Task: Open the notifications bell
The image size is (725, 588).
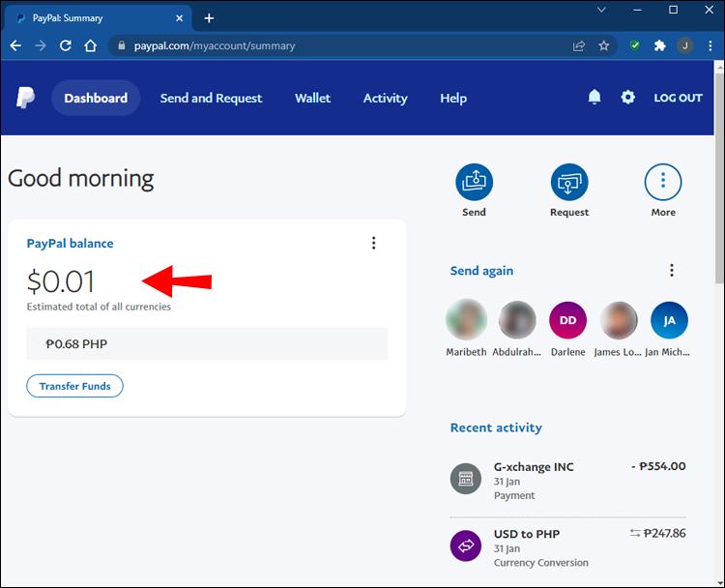Action: (x=594, y=98)
